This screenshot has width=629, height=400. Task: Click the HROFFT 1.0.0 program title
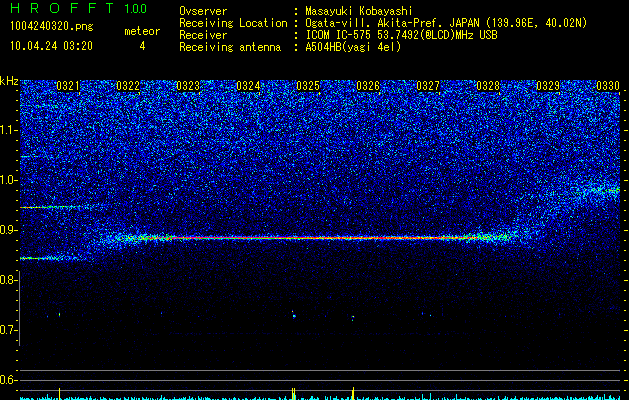tap(78, 8)
